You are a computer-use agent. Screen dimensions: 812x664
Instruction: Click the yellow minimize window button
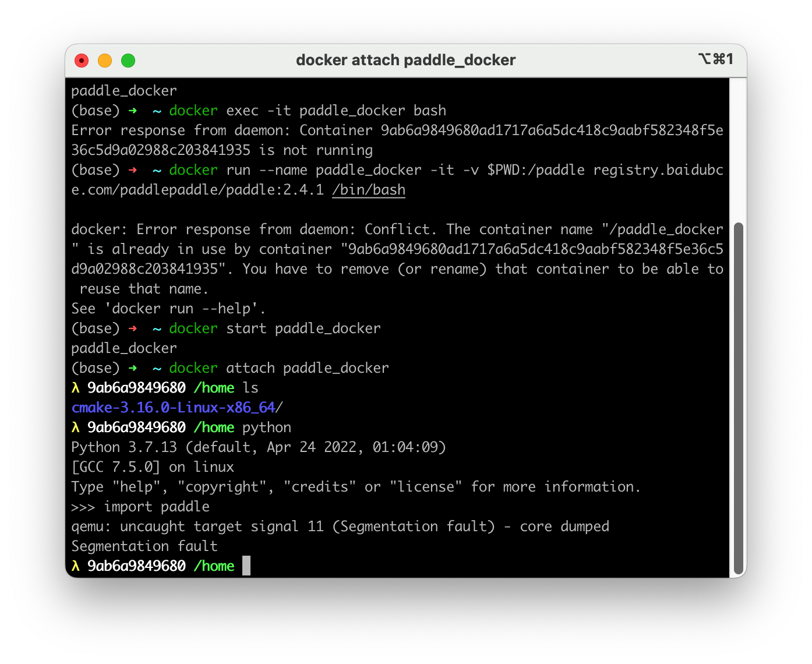[x=105, y=61]
